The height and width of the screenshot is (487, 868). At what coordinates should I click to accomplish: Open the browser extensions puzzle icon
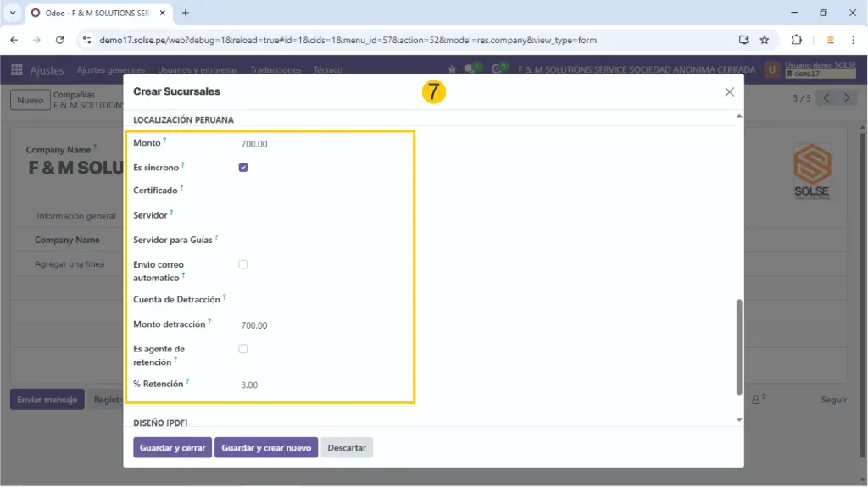point(796,40)
